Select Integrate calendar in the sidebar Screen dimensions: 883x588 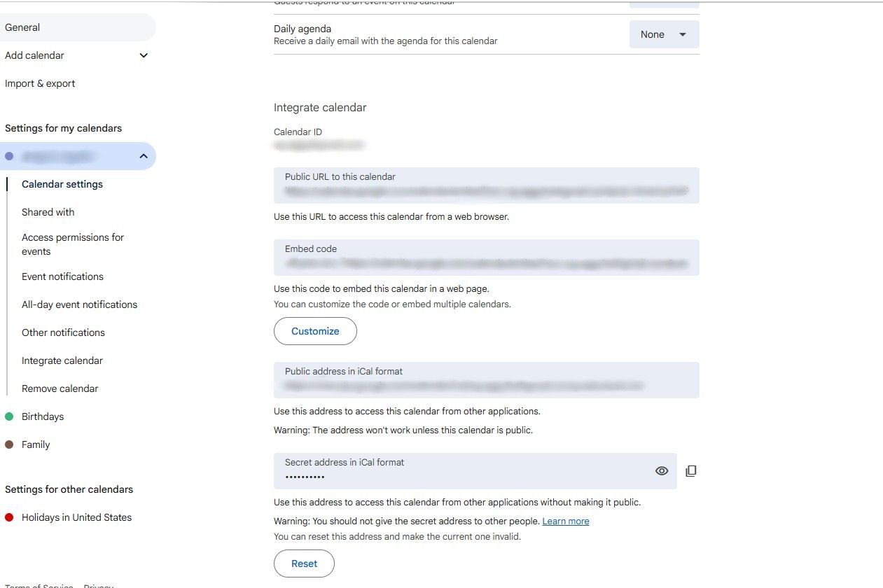tap(62, 360)
